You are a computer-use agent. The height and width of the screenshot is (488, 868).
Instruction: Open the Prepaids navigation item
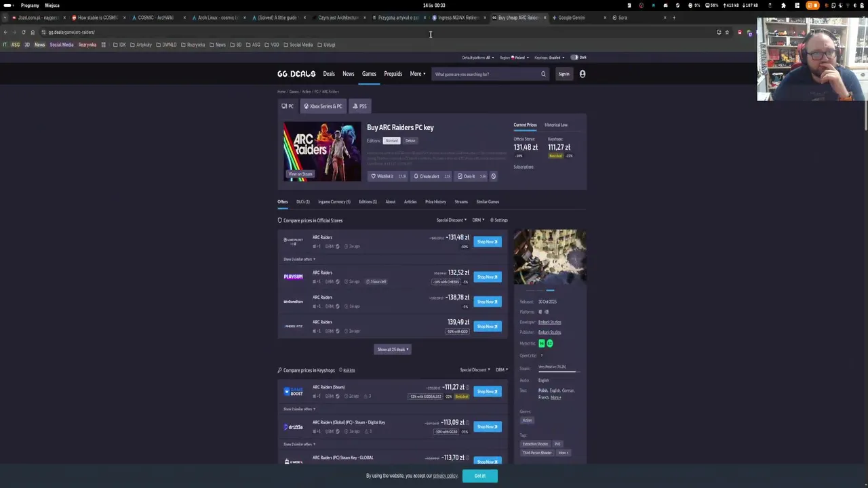[393, 74]
